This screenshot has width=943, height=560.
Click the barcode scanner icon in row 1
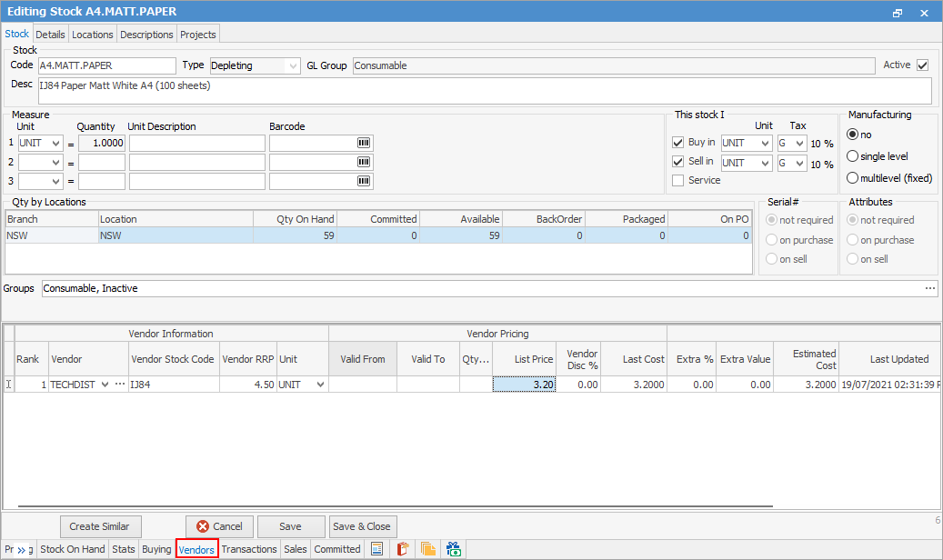[x=364, y=144]
